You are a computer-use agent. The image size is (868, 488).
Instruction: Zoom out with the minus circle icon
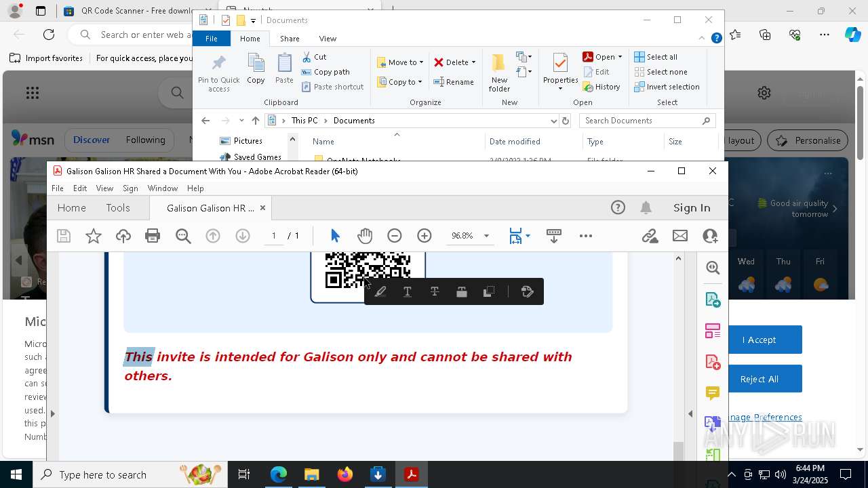(395, 236)
